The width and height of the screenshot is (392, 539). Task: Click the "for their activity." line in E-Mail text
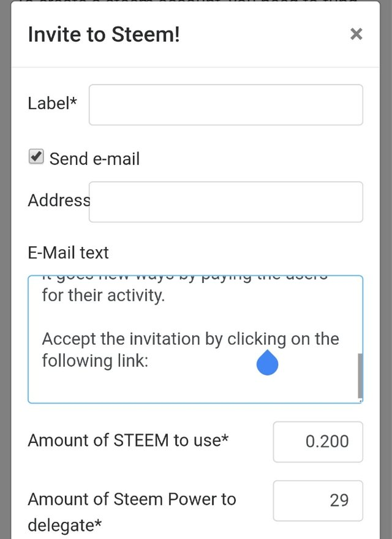click(104, 296)
